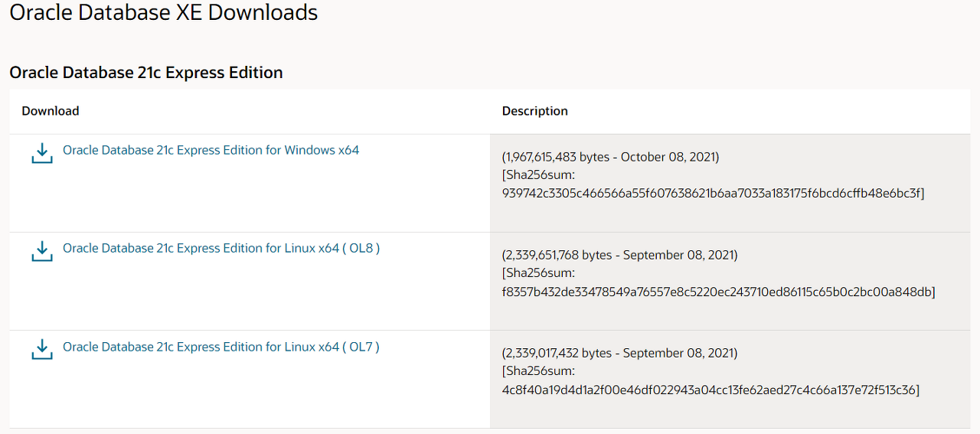
Task: Select text 2,339,017,432 bytes - September 08, 2021
Action: click(620, 353)
